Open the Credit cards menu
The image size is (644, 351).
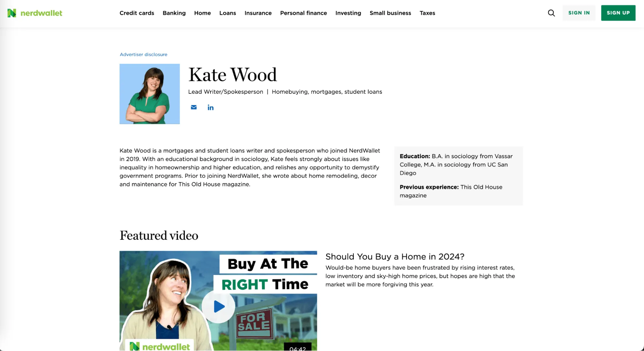point(137,13)
